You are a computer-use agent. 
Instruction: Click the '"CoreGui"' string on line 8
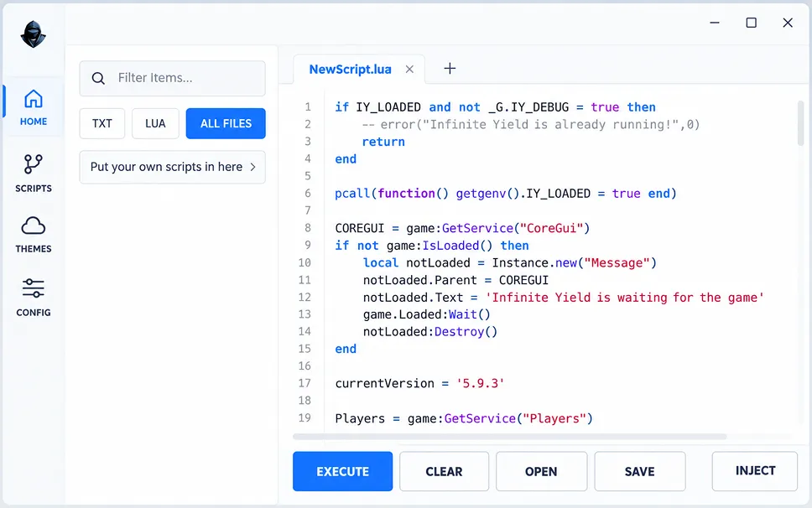[x=551, y=228]
